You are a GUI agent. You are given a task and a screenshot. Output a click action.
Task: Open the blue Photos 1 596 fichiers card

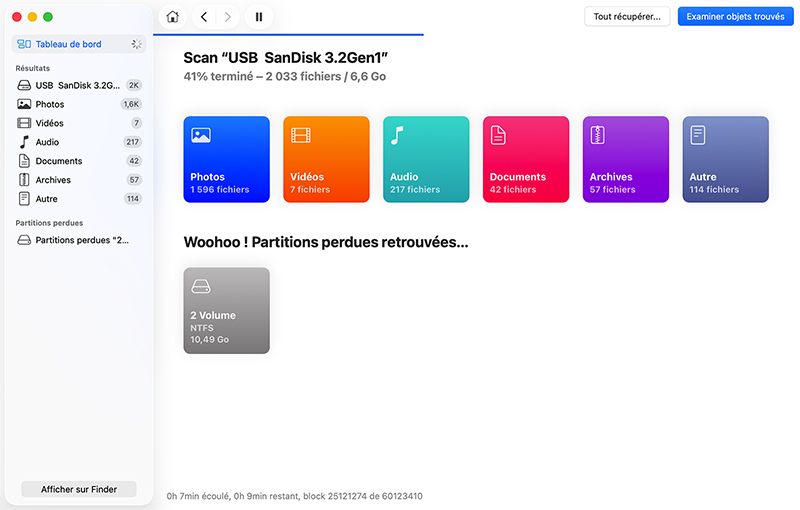tap(227, 159)
